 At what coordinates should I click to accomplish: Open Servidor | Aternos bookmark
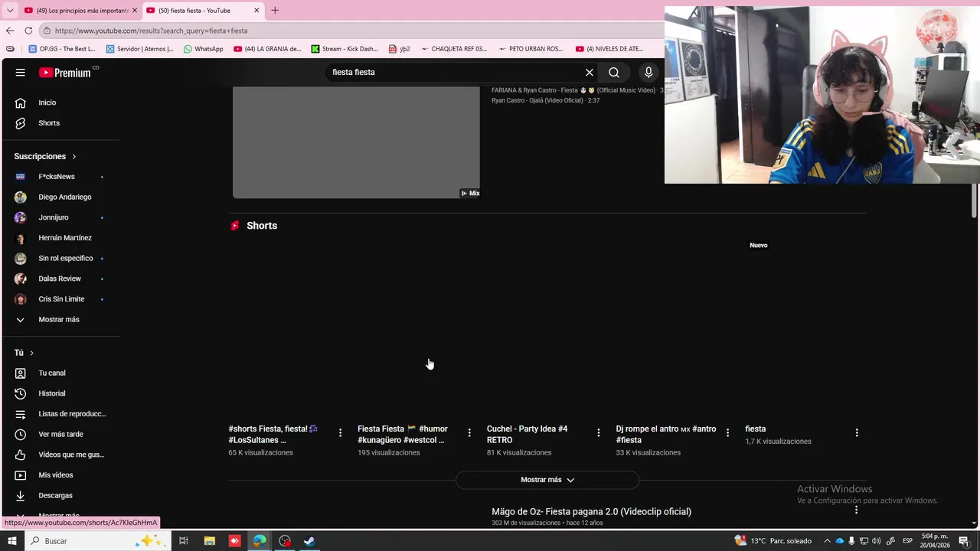tap(139, 49)
